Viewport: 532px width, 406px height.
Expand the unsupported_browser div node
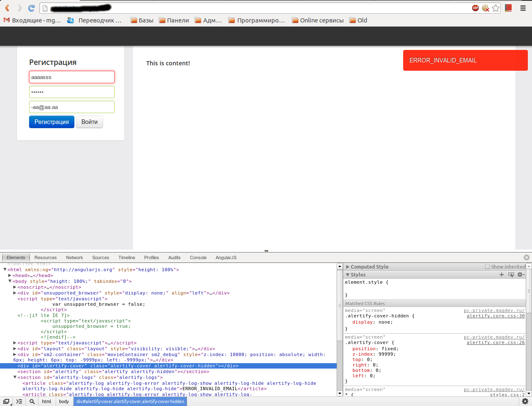pos(15,293)
